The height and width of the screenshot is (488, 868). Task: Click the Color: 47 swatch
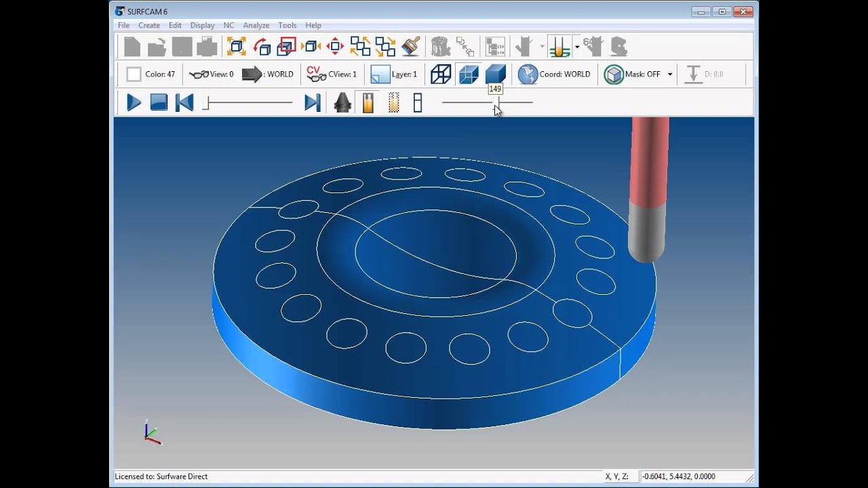tap(134, 75)
